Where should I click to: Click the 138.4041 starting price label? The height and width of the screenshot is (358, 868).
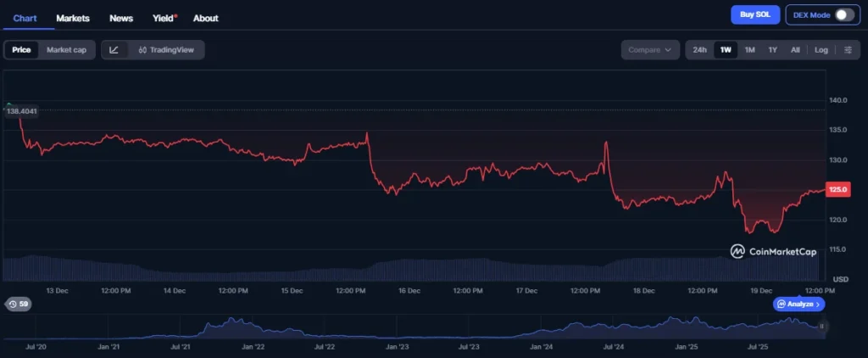click(21, 111)
